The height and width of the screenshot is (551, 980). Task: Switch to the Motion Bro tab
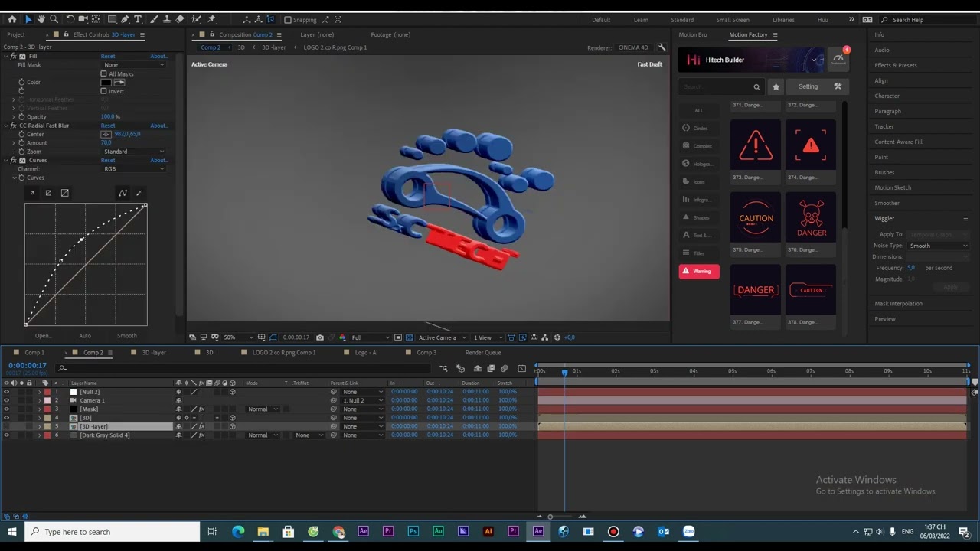pos(692,34)
